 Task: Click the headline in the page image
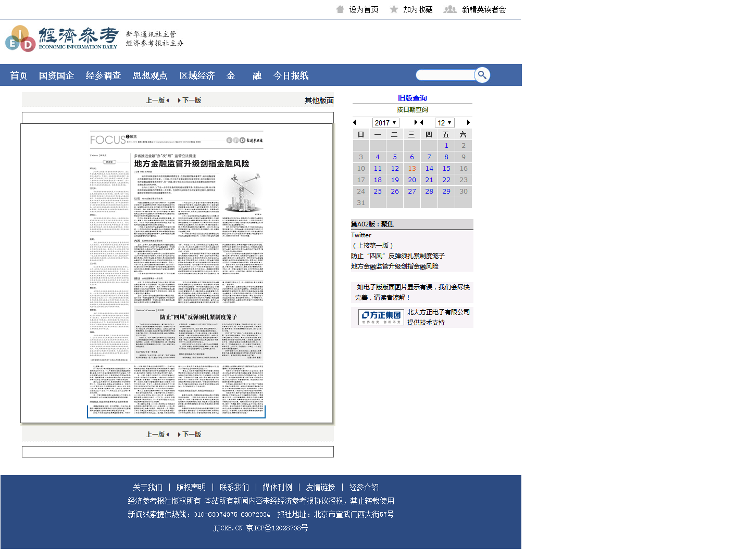[x=192, y=163]
